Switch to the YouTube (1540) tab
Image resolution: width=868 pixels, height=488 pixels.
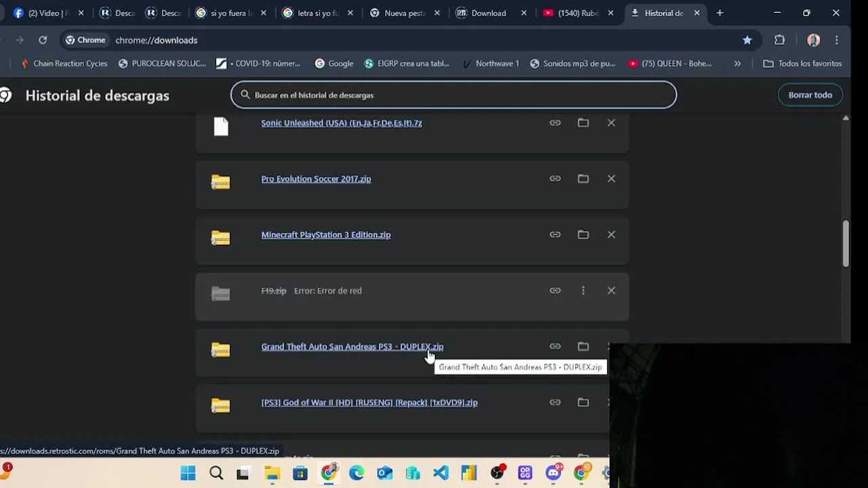pyautogui.click(x=577, y=13)
